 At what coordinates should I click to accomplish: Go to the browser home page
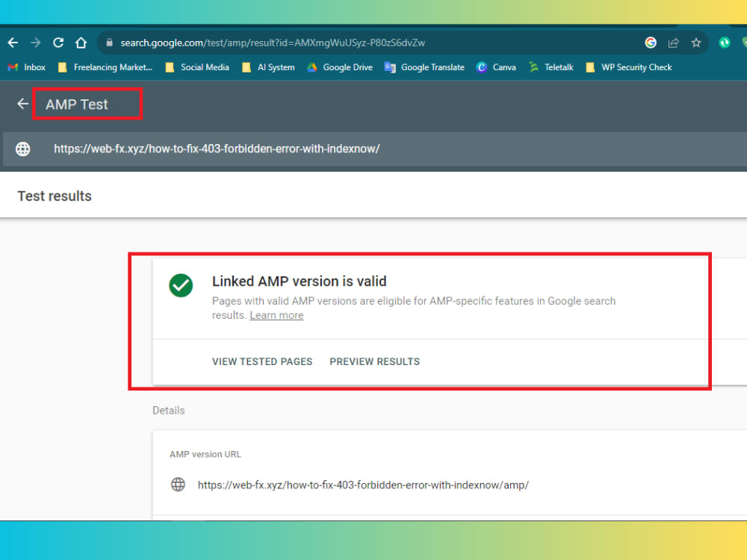[x=81, y=43]
